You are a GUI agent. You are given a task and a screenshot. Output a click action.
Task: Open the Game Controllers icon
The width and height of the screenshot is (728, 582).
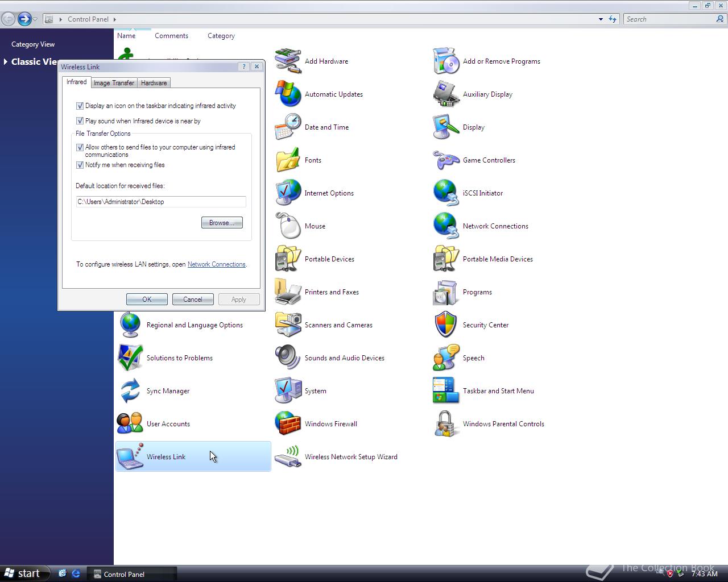[446, 160]
